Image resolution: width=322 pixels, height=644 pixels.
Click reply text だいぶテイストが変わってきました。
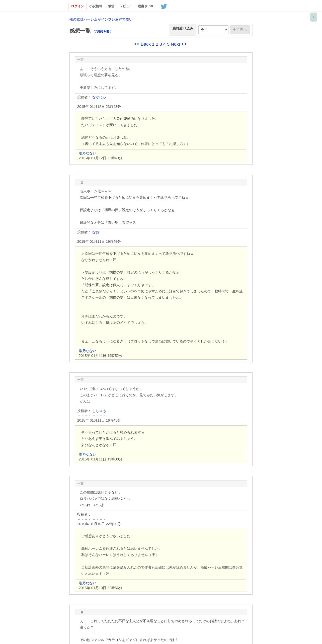(111, 125)
